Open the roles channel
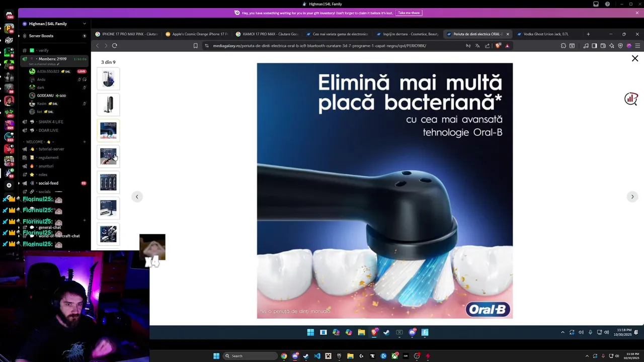 pos(54,174)
